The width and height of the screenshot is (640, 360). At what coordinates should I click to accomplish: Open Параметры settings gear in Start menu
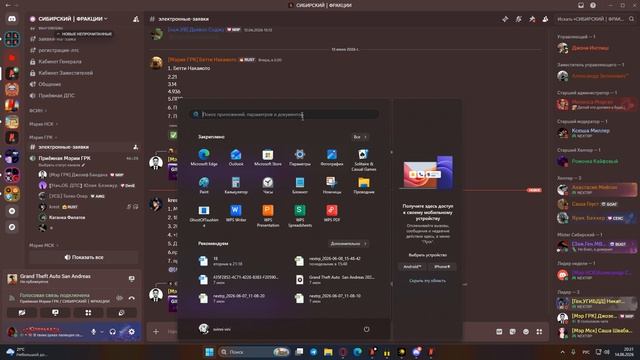[300, 157]
